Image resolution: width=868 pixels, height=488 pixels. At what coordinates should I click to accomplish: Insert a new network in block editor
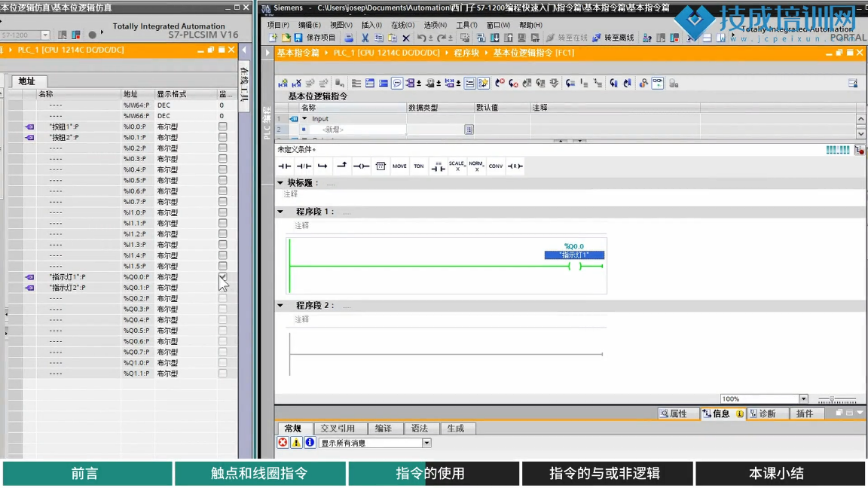[283, 83]
